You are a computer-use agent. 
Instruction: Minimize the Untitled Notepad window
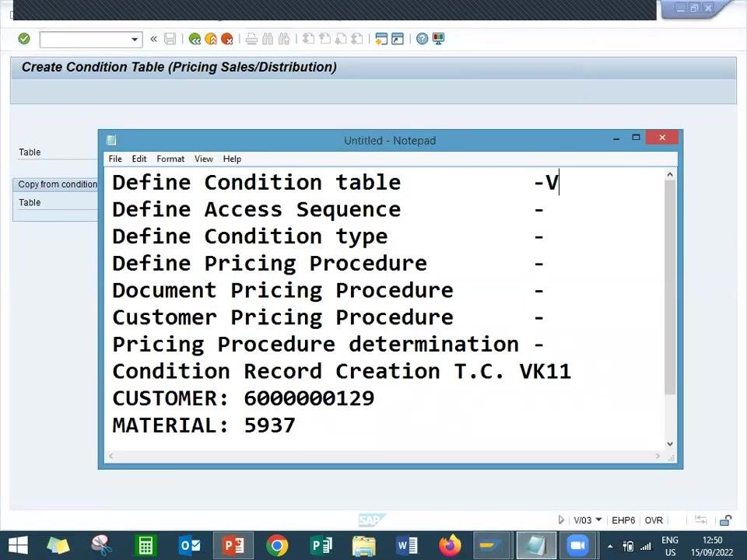(616, 138)
